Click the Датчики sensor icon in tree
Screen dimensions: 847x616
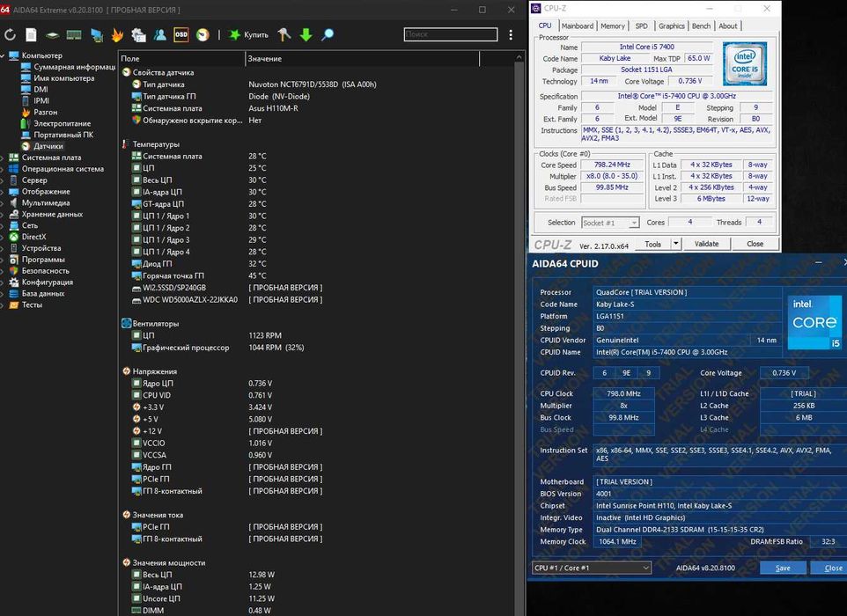coord(26,146)
